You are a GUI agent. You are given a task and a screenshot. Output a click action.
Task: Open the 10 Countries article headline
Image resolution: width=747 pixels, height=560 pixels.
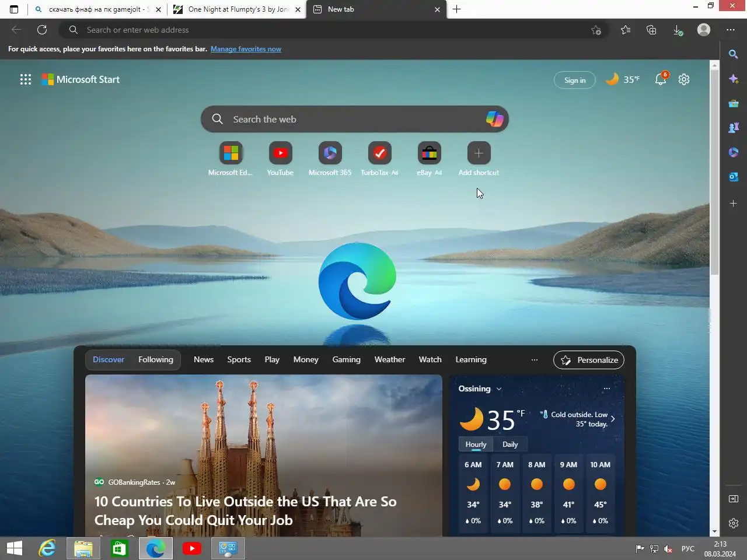pos(245,510)
